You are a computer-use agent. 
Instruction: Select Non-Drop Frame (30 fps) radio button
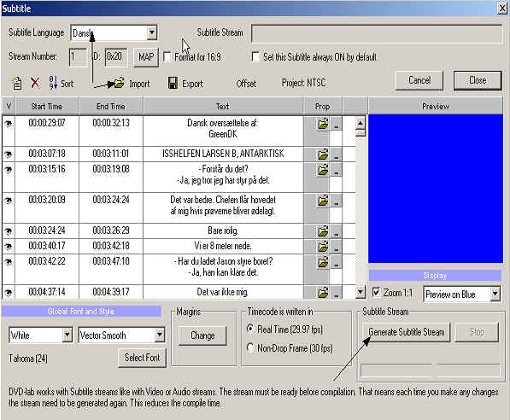[x=250, y=347]
